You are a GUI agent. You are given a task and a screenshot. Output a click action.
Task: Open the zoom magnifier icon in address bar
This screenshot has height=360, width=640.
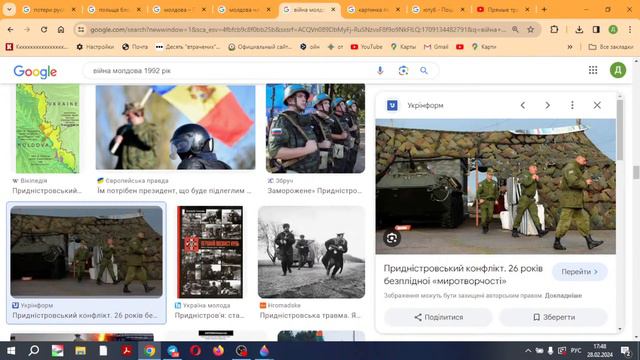pos(515,29)
